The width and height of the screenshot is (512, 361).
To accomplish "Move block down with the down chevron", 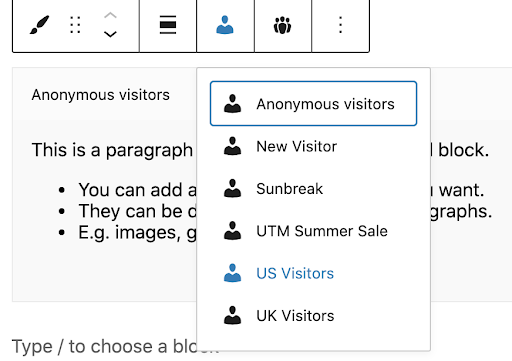I will click(x=110, y=34).
